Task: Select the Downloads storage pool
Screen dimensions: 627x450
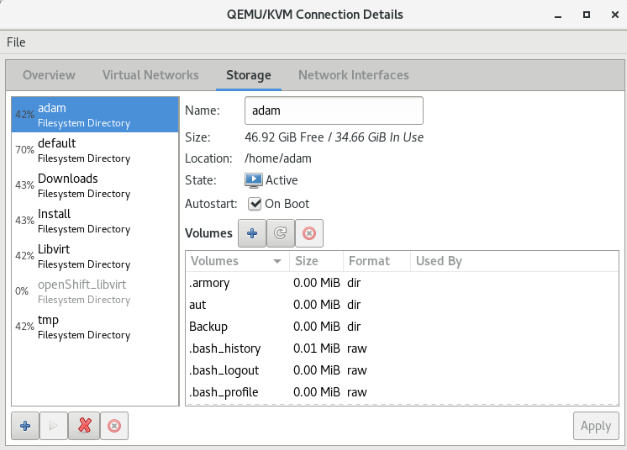Action: (x=95, y=185)
